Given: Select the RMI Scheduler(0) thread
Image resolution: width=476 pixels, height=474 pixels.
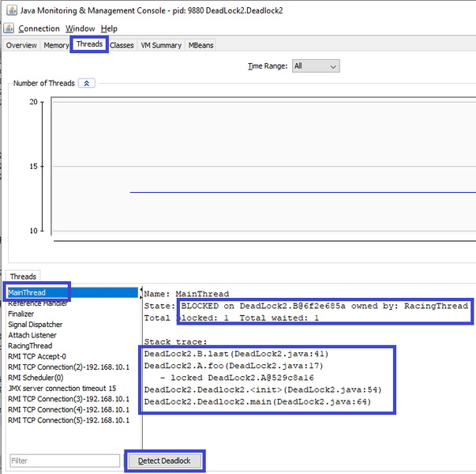Looking at the screenshot, I should tap(73, 378).
